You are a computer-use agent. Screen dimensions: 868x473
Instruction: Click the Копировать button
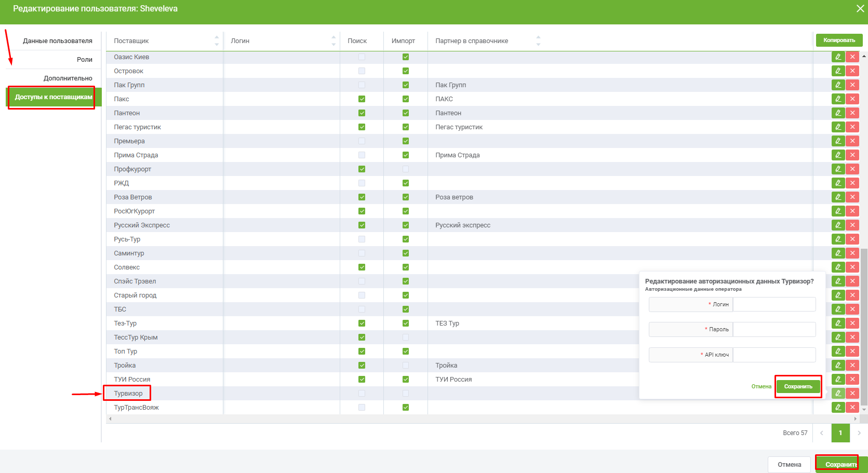click(x=839, y=40)
